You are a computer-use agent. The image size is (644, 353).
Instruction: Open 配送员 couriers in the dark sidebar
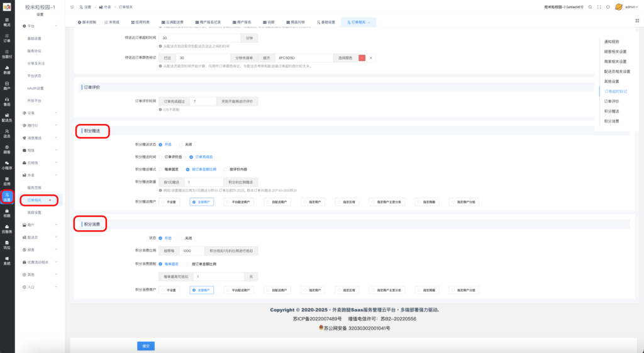(7, 118)
